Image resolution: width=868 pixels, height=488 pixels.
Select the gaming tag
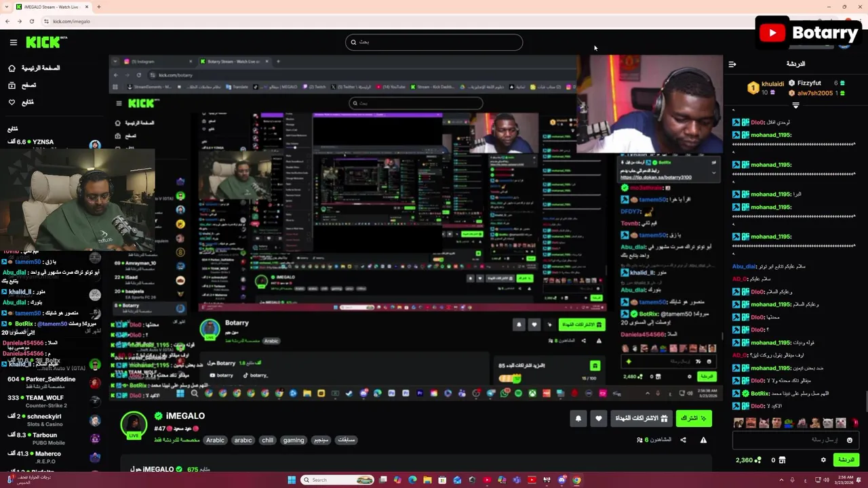(x=294, y=440)
